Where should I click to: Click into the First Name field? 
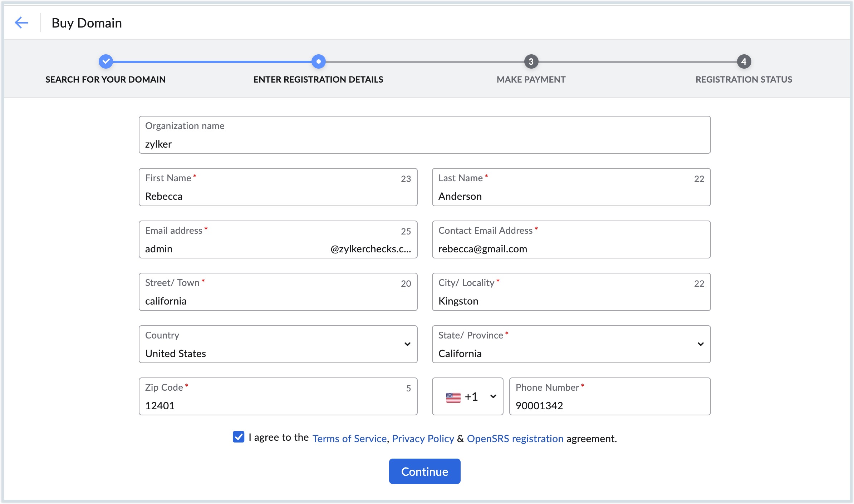pos(278,187)
